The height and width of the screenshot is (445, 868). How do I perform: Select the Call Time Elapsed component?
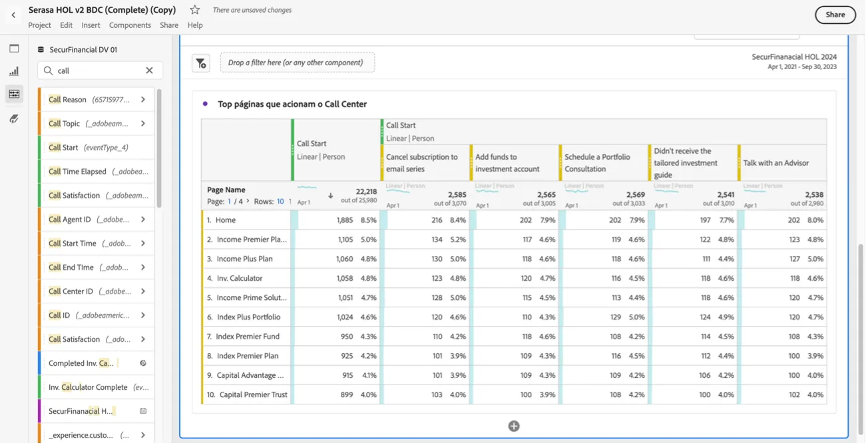[x=97, y=172]
